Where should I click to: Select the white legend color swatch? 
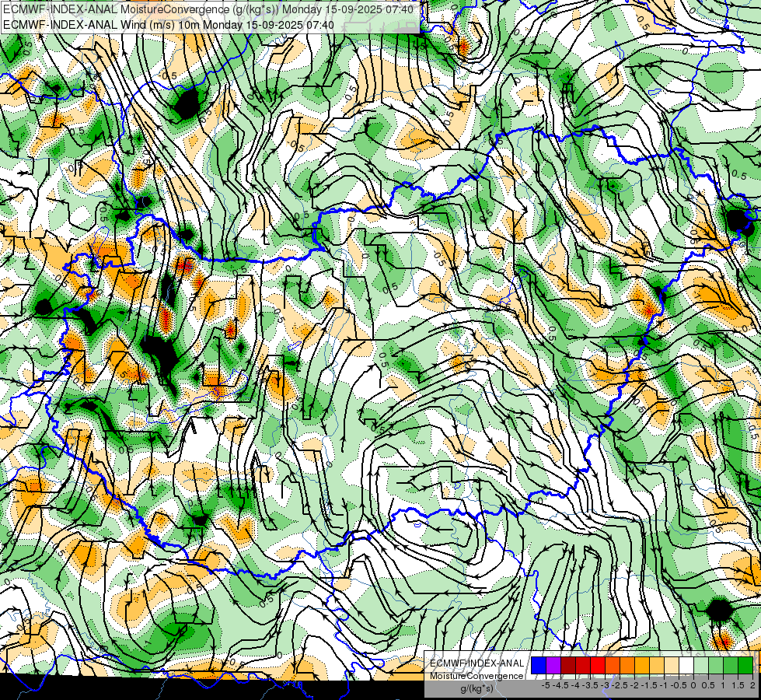point(686,666)
